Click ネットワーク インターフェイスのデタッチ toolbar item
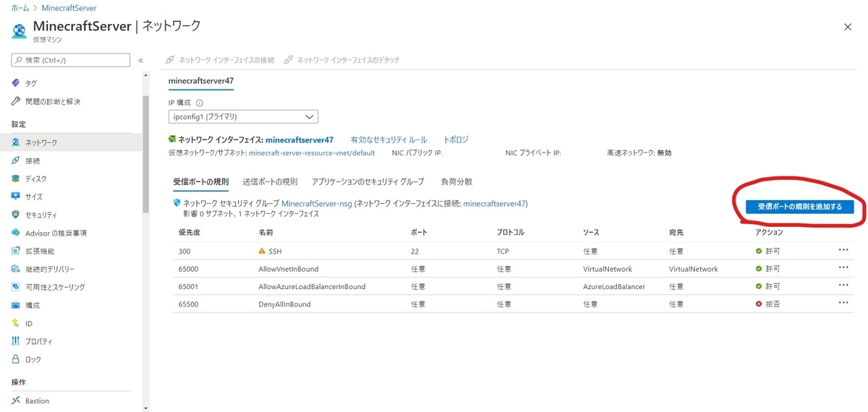 pos(342,60)
